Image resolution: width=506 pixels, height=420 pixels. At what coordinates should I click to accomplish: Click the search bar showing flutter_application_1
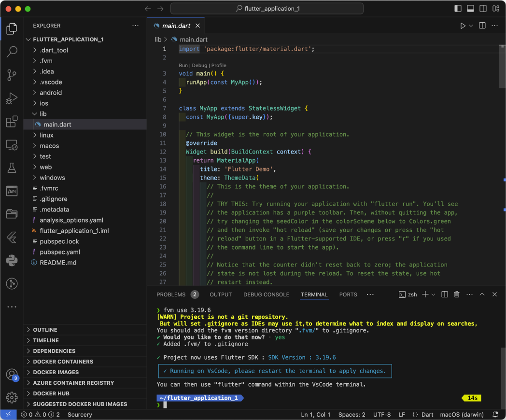pos(267,9)
